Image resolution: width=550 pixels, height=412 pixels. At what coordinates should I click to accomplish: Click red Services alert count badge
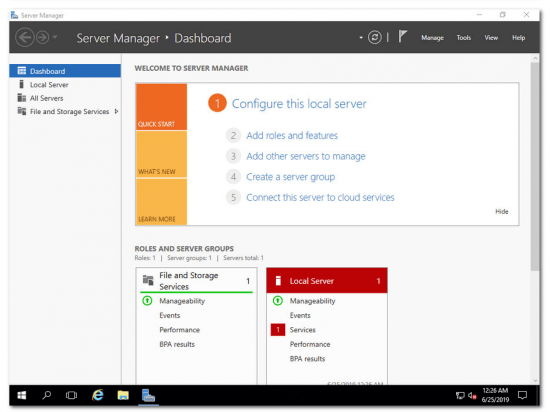tap(278, 330)
